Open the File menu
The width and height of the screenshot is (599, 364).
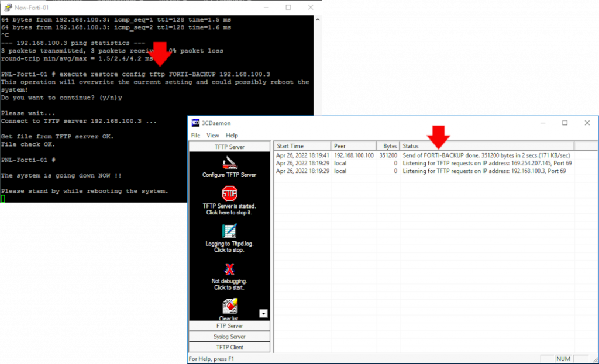(195, 135)
